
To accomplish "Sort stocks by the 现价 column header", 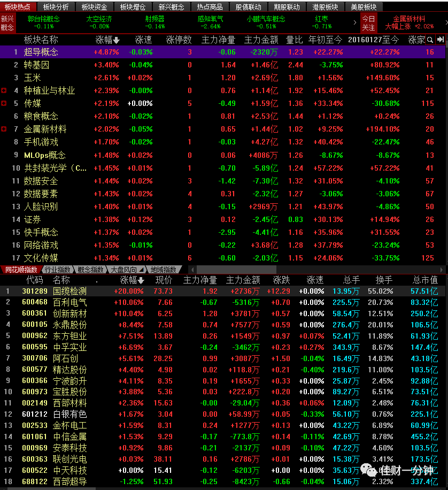I will [164, 280].
